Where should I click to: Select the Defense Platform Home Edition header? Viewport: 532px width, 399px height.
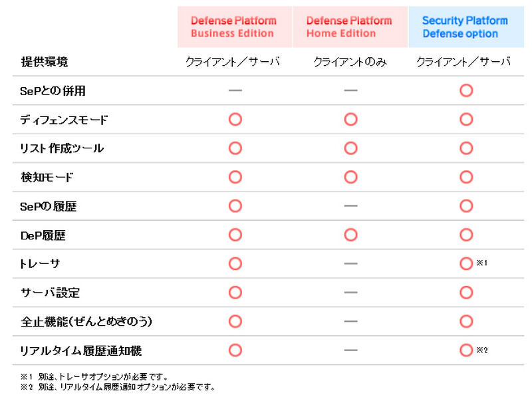pyautogui.click(x=349, y=27)
